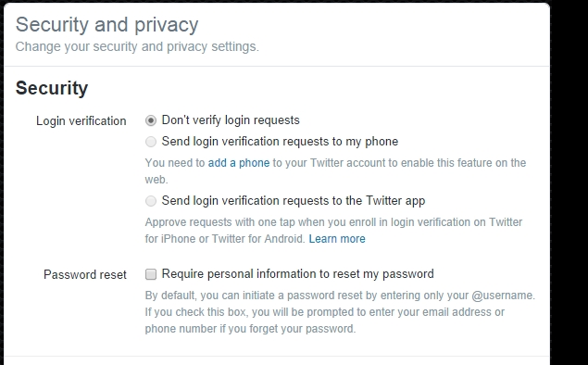Click the Approve requests with one tap description
Viewport: 588px width, 365px height.
(x=333, y=231)
